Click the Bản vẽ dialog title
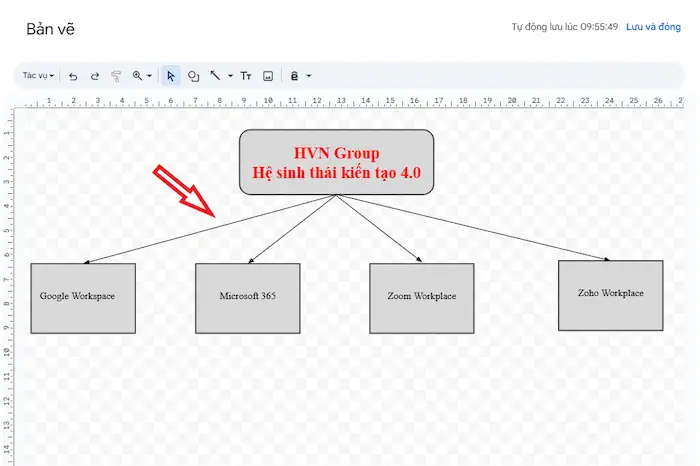The height and width of the screenshot is (466, 700). (50, 29)
